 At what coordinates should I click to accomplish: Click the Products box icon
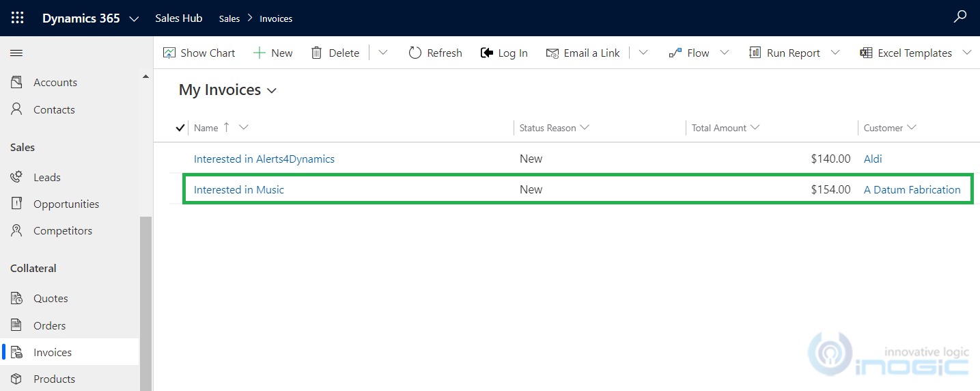tap(17, 379)
